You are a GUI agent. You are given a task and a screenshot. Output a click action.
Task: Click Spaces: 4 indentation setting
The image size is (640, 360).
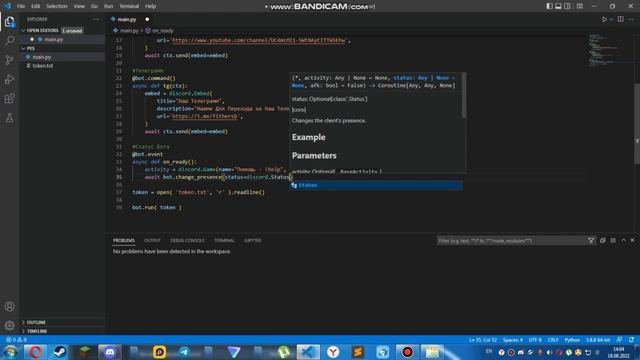coord(513,340)
